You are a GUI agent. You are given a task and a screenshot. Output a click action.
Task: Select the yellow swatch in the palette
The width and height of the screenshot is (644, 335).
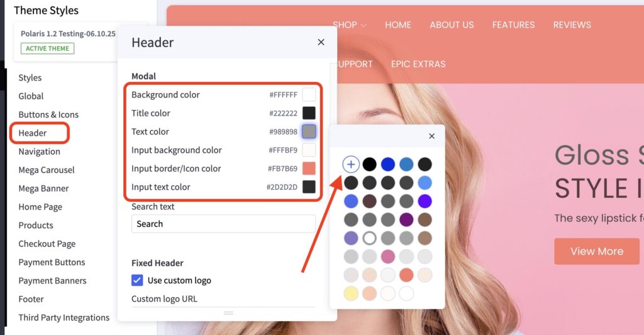point(351,294)
